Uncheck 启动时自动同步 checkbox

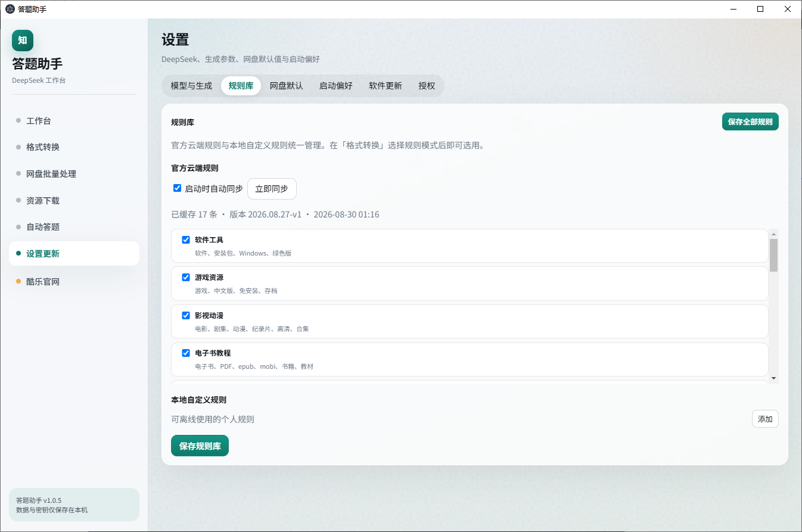pos(177,188)
